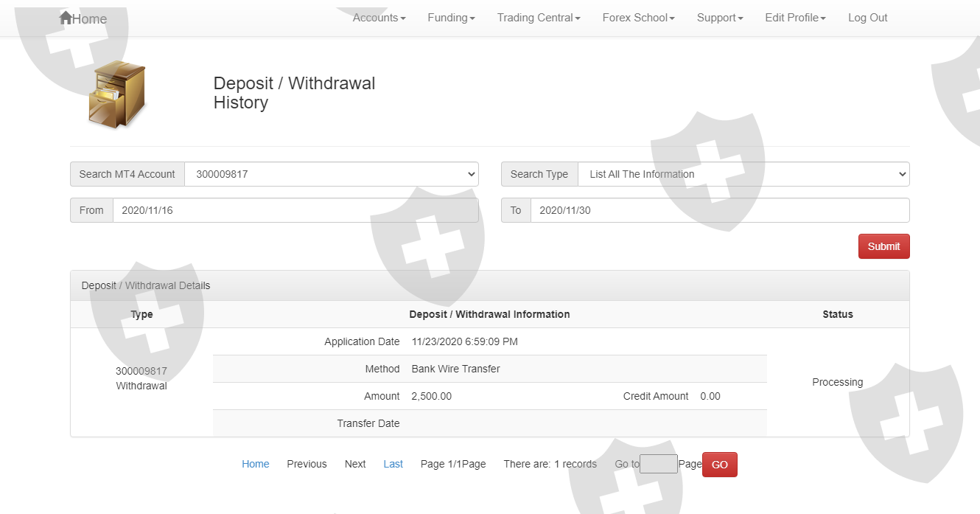Click Log Out in navigation bar
980x514 pixels.
click(867, 18)
